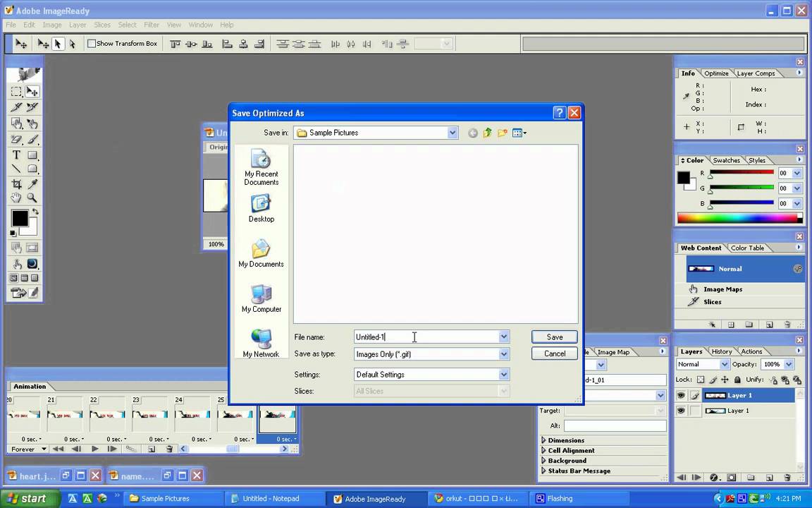Toggle lock transparent pixels
The width and height of the screenshot is (812, 508).
(701, 380)
